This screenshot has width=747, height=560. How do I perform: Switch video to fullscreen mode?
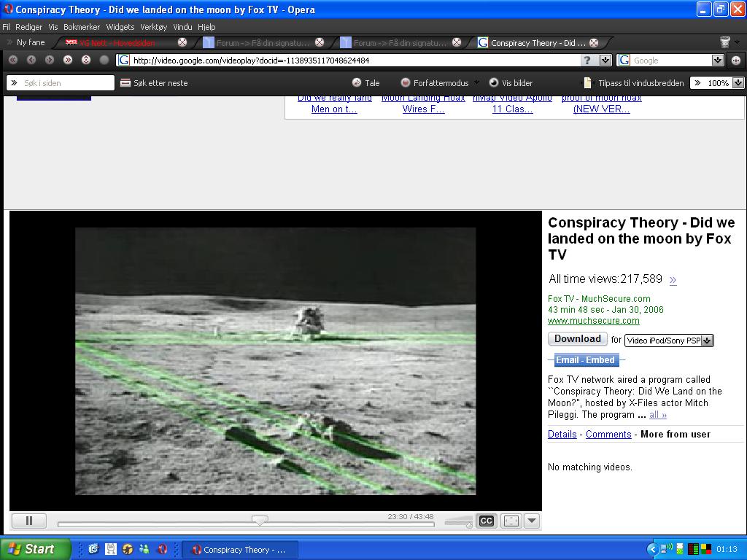click(x=511, y=521)
